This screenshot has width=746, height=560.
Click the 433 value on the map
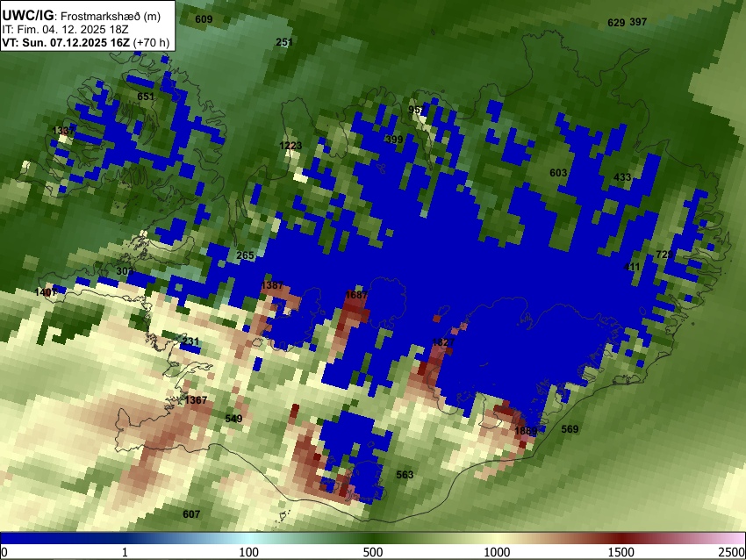(622, 177)
